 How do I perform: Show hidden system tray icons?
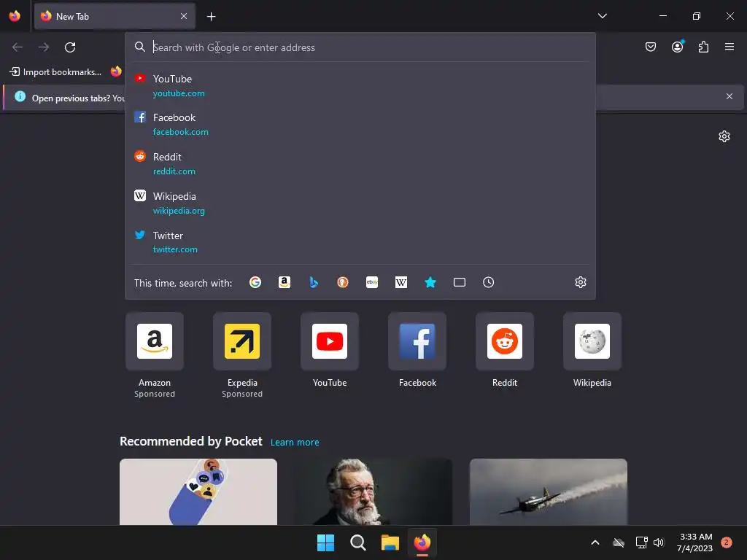point(595,542)
